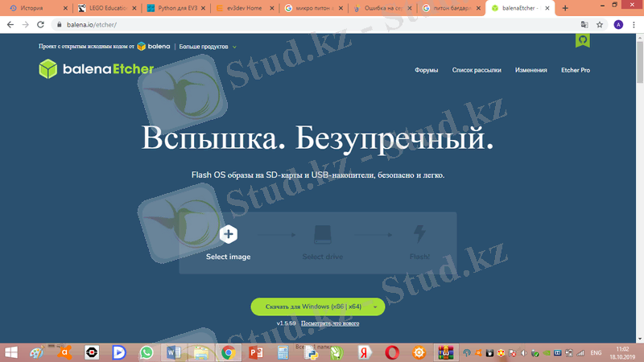Viewport: 644px width, 362px height.
Task: Open the Chrome three-dot menu
Action: tap(634, 25)
